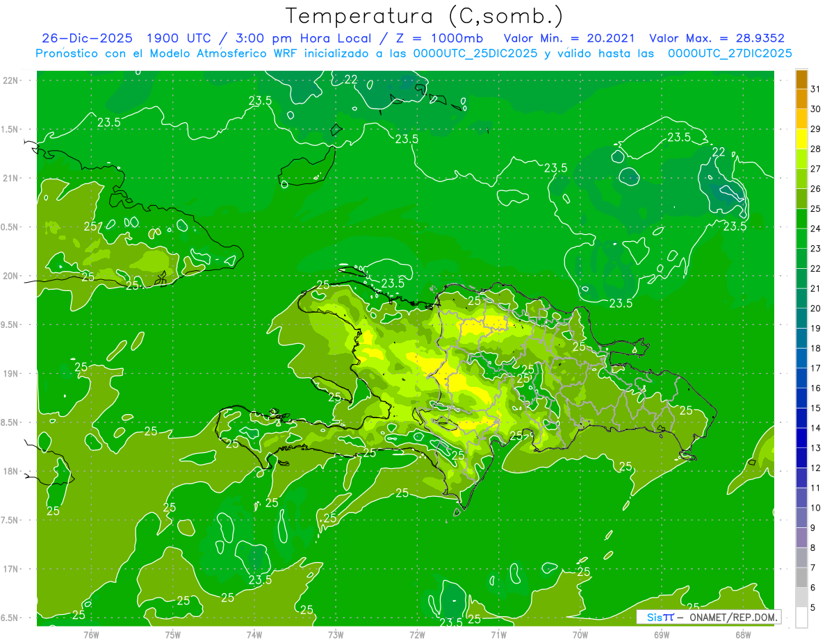Click the title 'Temperatura (C,somb.)'
The image size is (834, 644).
(425, 16)
